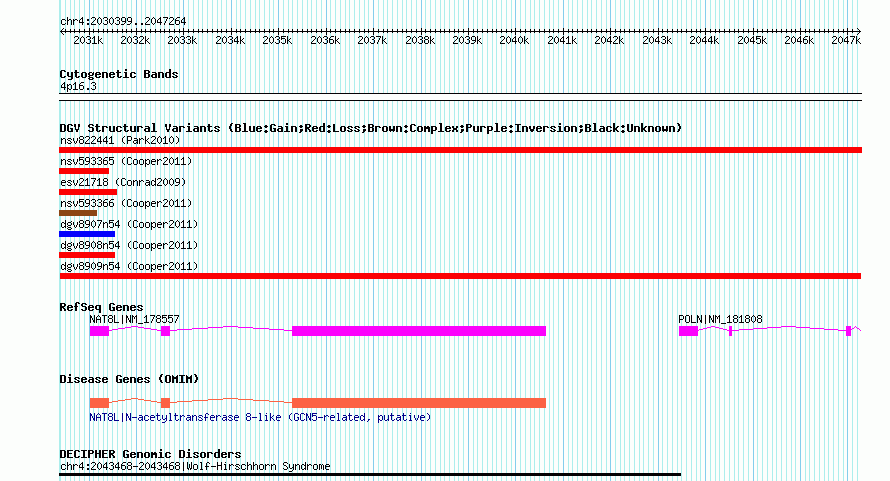The height and width of the screenshot is (481, 890).
Task: Click the Disease Genes (OMIM) track title
Action: (x=129, y=379)
